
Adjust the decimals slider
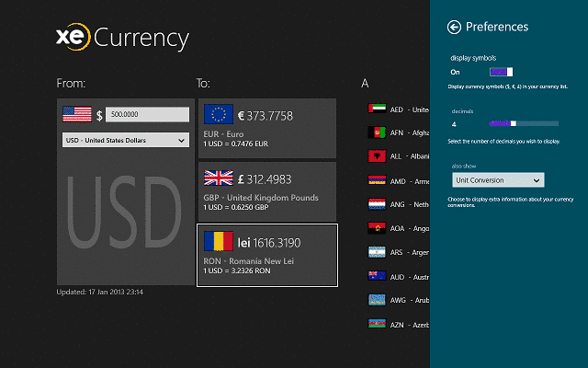pos(524,123)
